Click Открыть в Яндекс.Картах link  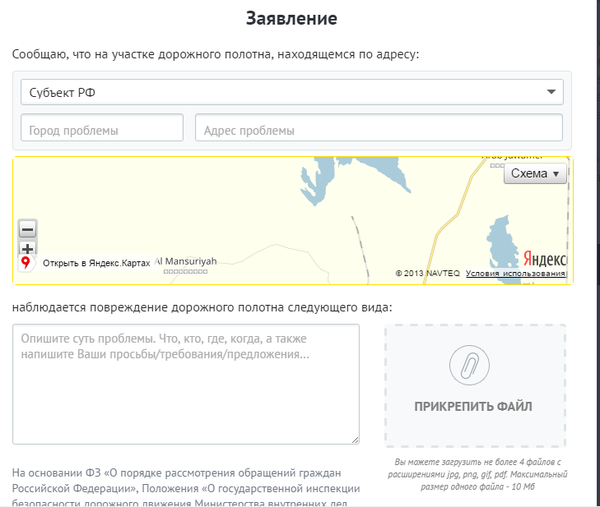click(x=95, y=263)
